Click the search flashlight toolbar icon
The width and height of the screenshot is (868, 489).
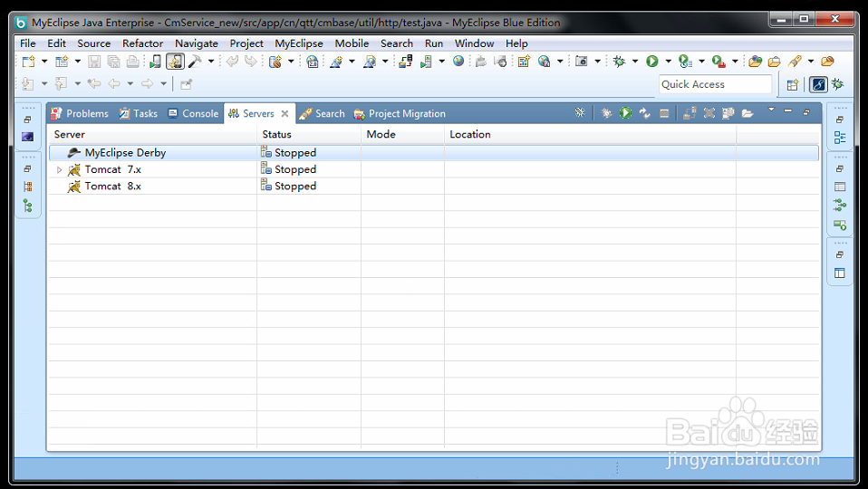796,62
